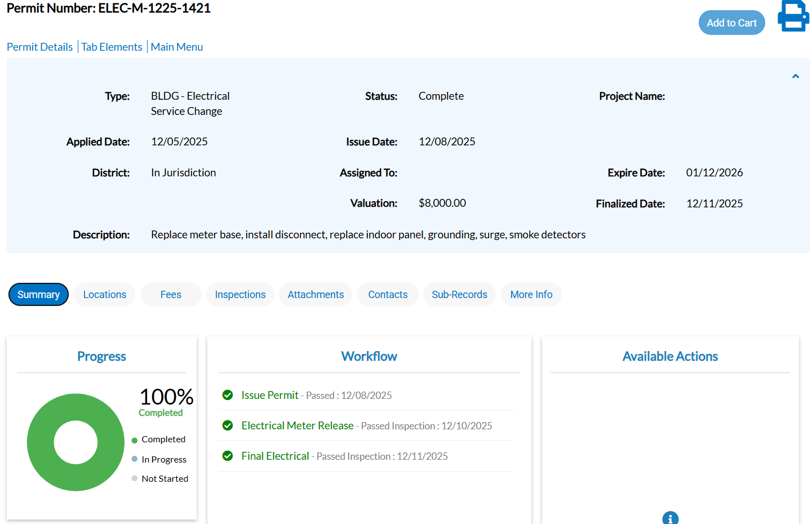Screen dimensions: 812x524
Task: Click green check icon beside Issue Permit
Action: pyautogui.click(x=228, y=395)
